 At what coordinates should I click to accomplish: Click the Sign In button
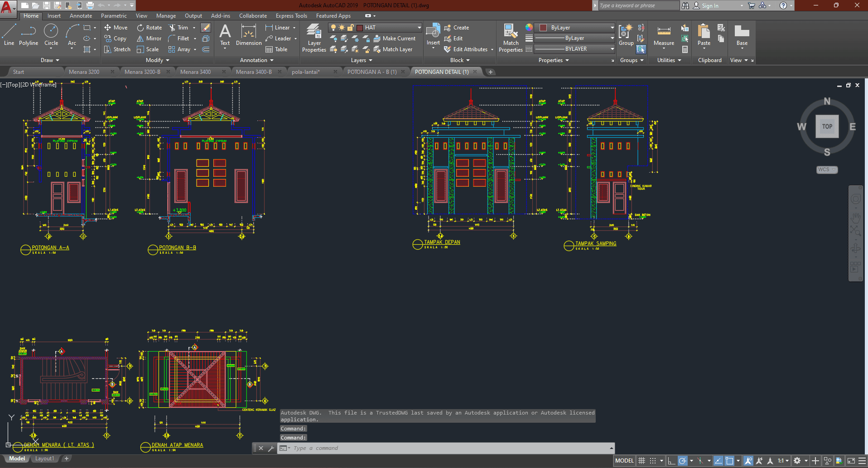pyautogui.click(x=710, y=6)
